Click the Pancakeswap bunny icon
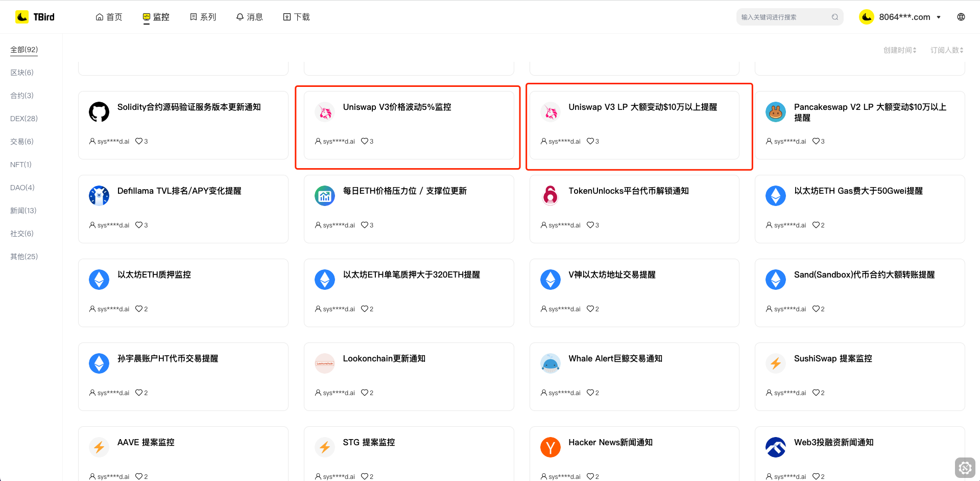 pos(775,112)
